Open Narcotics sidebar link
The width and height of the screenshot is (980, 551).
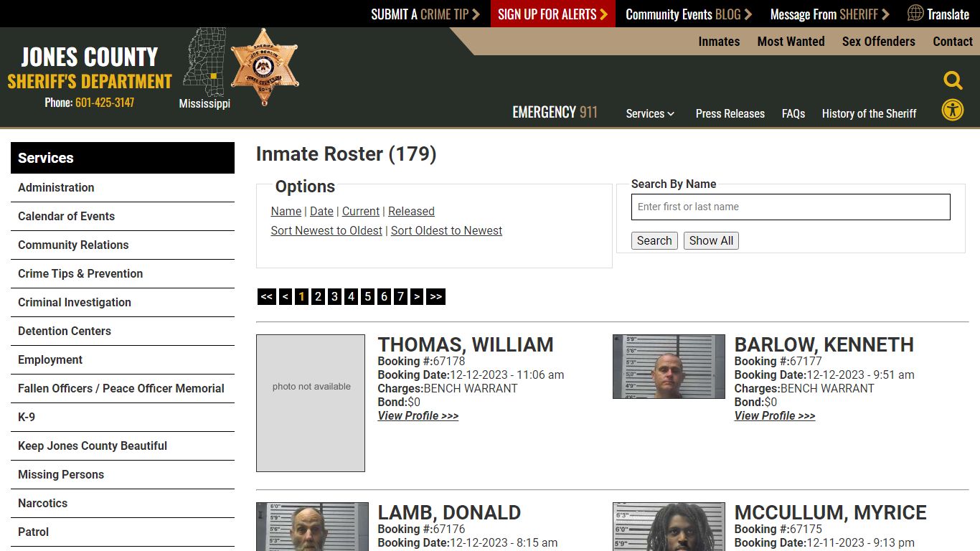click(123, 504)
